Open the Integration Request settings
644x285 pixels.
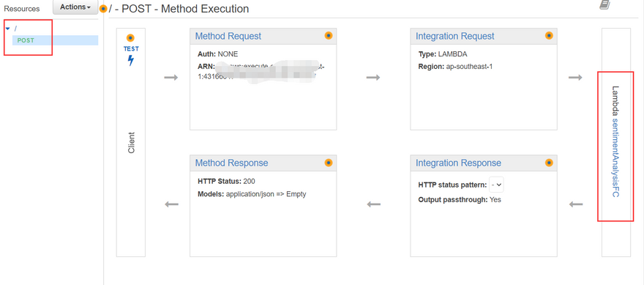pyautogui.click(x=454, y=36)
